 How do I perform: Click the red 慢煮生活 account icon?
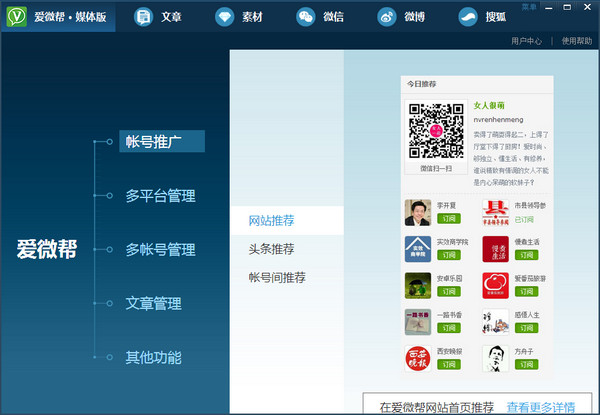click(496, 249)
